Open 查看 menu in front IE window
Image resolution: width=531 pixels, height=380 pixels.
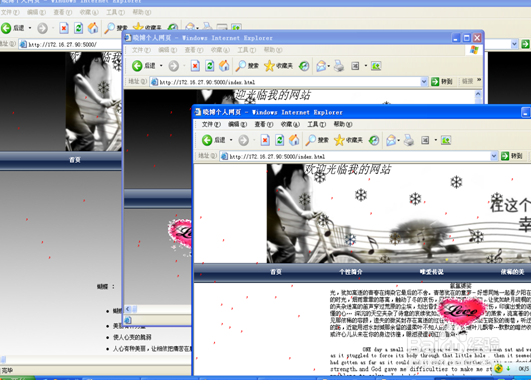(264, 124)
